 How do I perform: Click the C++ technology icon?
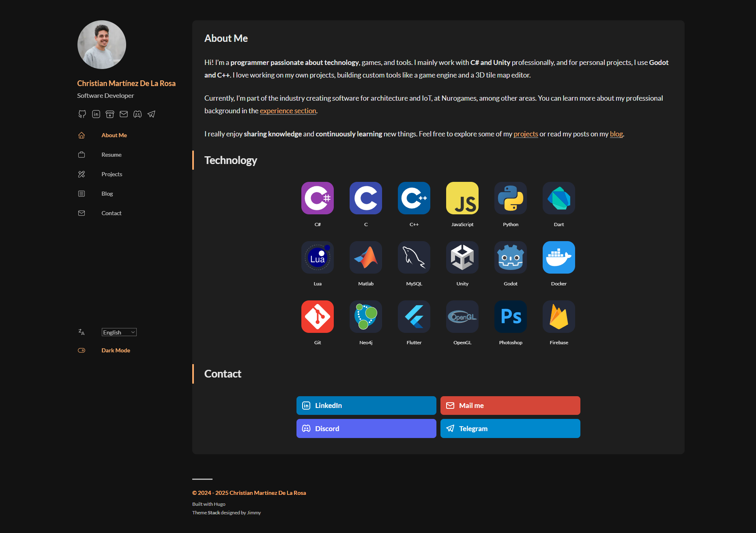(x=414, y=198)
